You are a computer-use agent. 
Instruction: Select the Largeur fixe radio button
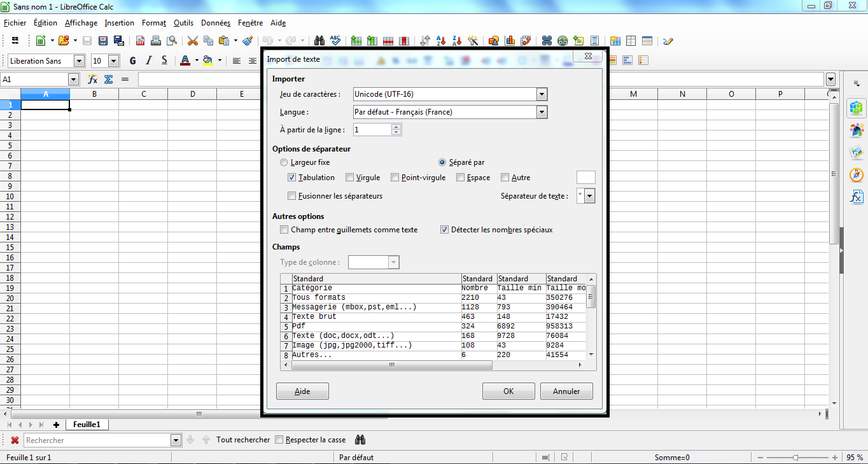[x=284, y=162]
